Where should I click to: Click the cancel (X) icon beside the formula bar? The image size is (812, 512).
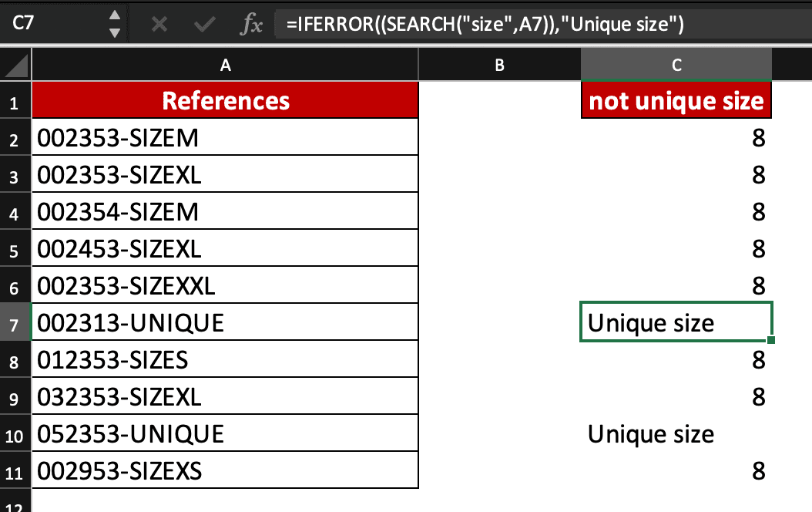tap(159, 23)
